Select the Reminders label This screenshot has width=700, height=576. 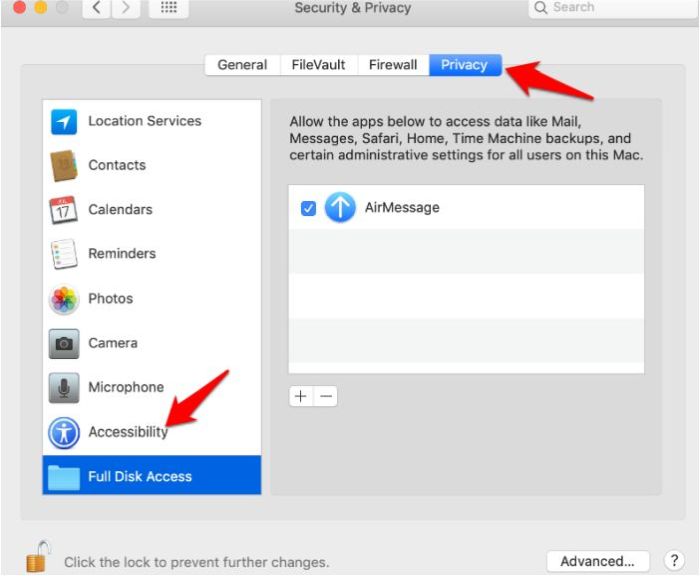122,254
